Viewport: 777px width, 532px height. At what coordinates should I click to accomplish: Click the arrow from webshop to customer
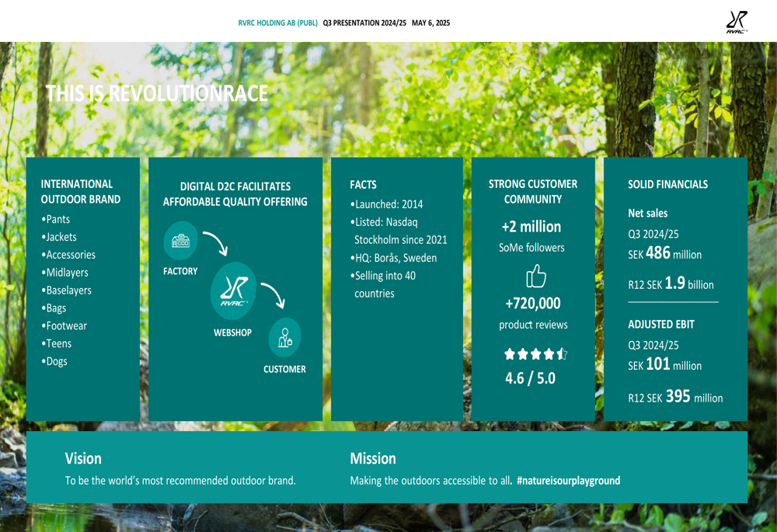pyautogui.click(x=273, y=295)
